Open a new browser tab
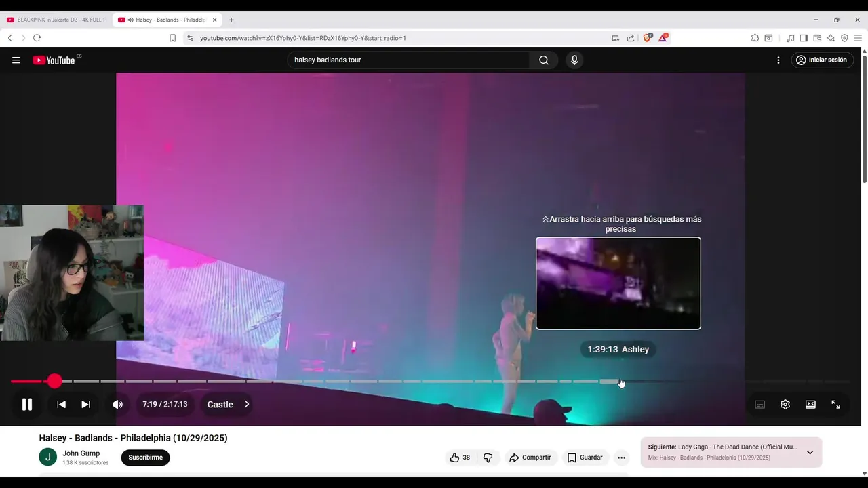 (231, 20)
